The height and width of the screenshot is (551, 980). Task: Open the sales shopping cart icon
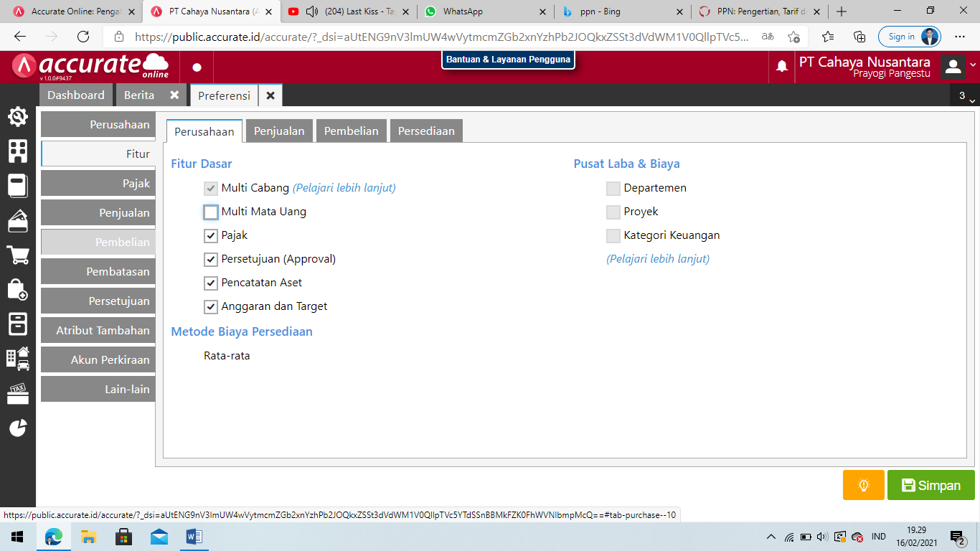point(18,255)
